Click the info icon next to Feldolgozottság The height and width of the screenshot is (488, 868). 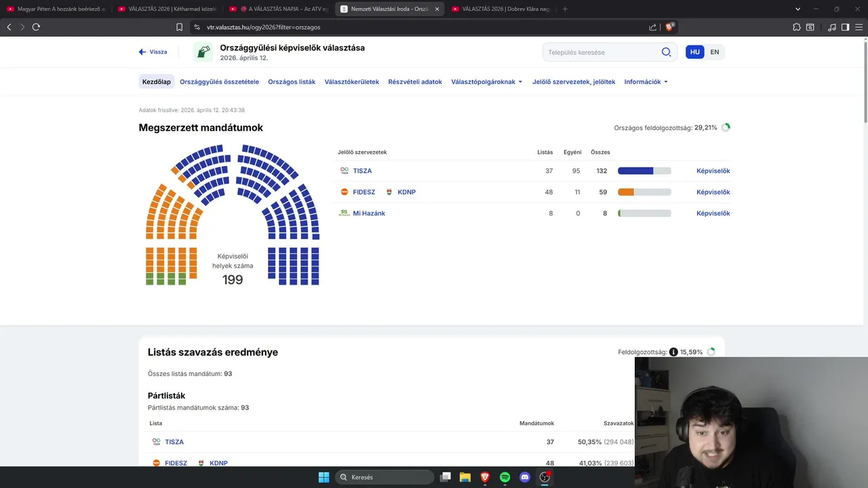pos(673,352)
